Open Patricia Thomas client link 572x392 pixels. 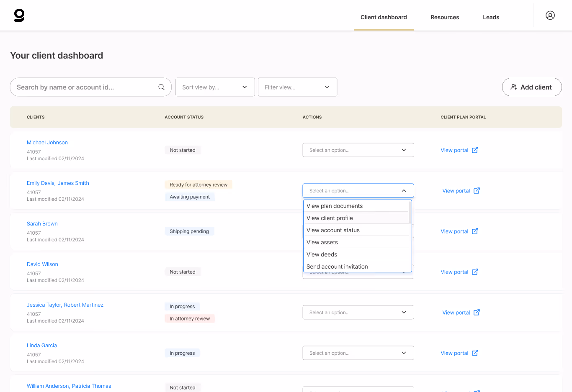[92, 386]
